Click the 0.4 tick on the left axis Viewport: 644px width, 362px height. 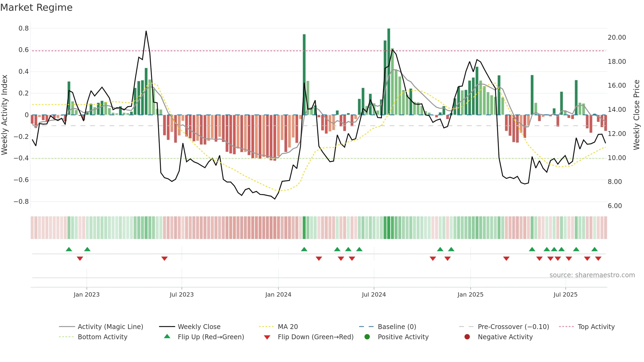click(x=24, y=72)
